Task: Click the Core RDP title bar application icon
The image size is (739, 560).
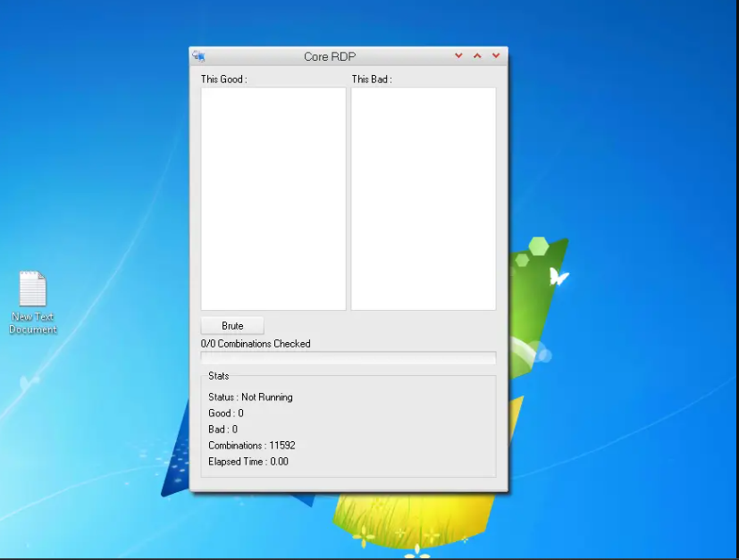Action: pyautogui.click(x=199, y=55)
